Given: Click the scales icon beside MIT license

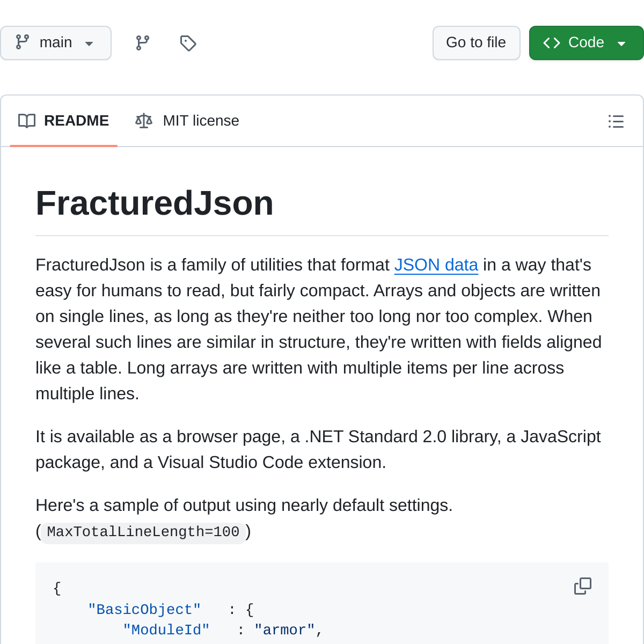Looking at the screenshot, I should click(x=143, y=121).
